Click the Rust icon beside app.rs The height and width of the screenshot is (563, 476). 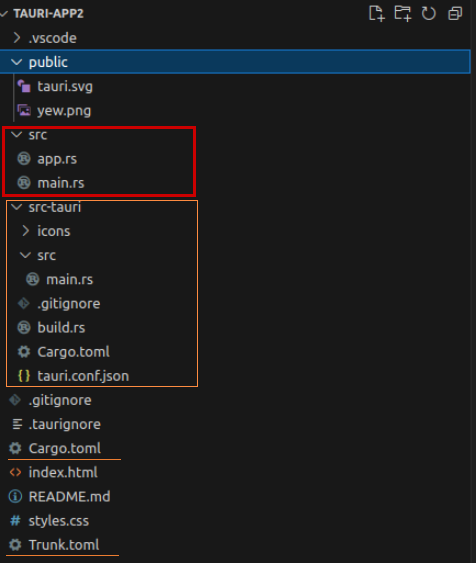coord(24,159)
